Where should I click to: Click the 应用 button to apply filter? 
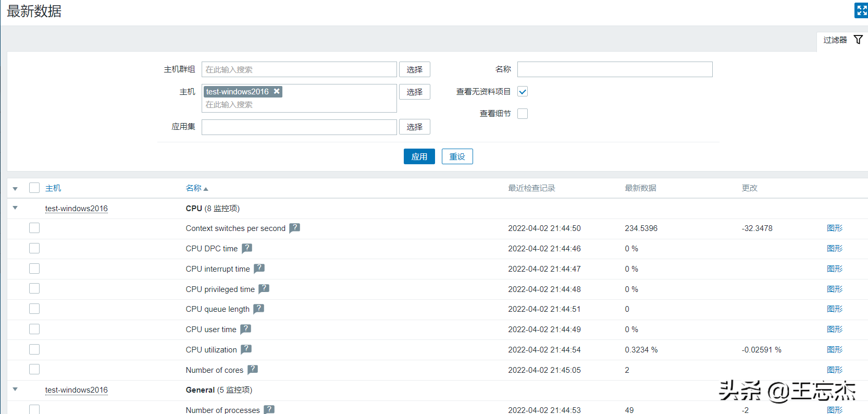(x=419, y=156)
